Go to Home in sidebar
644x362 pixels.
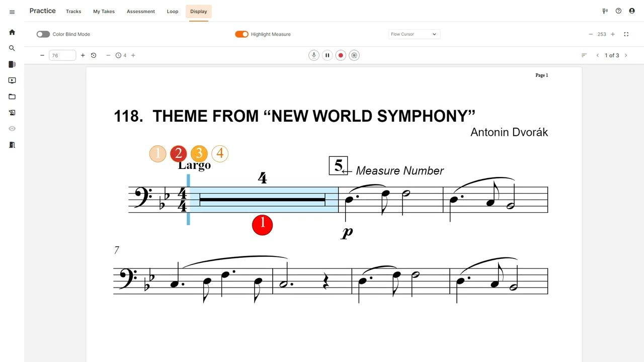tap(12, 32)
